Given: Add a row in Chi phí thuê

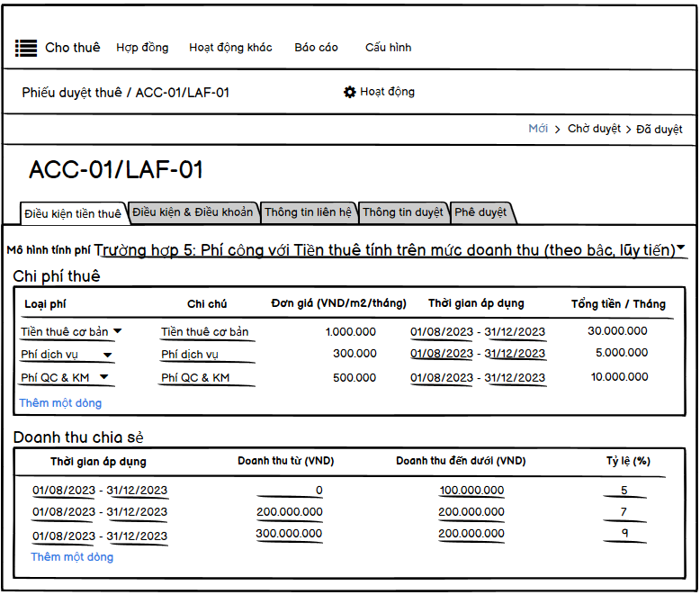Looking at the screenshot, I should (60, 403).
